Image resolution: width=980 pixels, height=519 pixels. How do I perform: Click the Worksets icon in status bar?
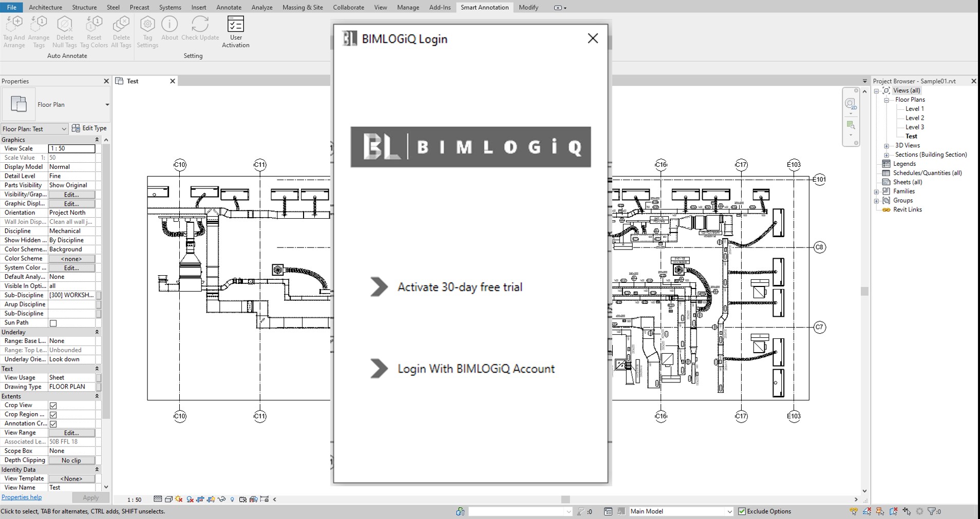click(x=460, y=511)
